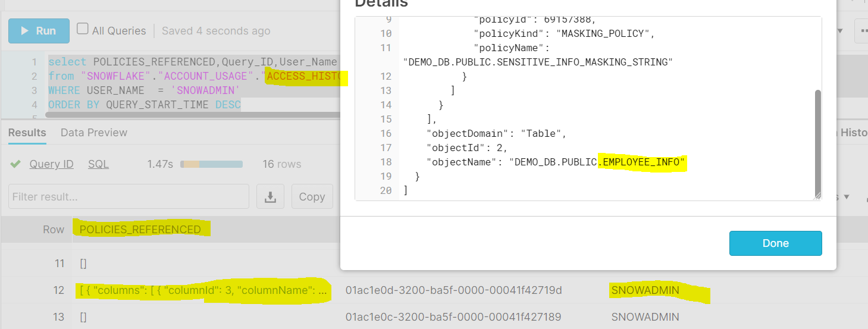Enable the All Queries checkbox
Screen dimensions: 868x329
coord(83,29)
